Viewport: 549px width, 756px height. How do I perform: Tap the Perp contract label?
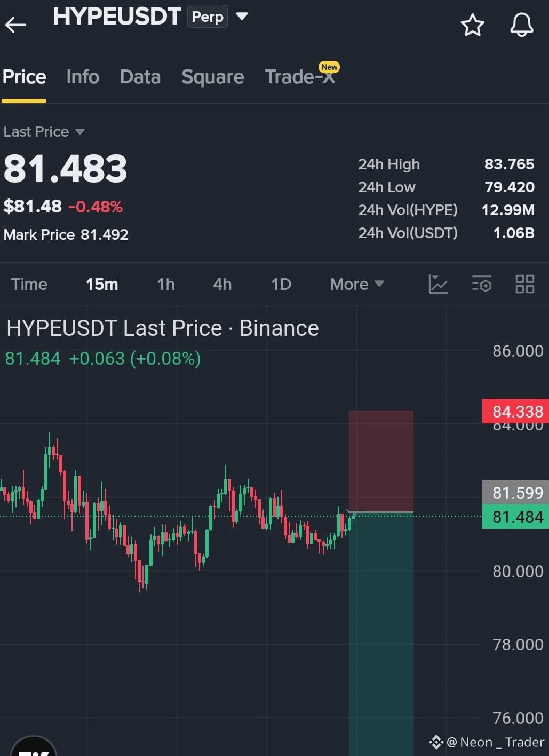coord(208,17)
